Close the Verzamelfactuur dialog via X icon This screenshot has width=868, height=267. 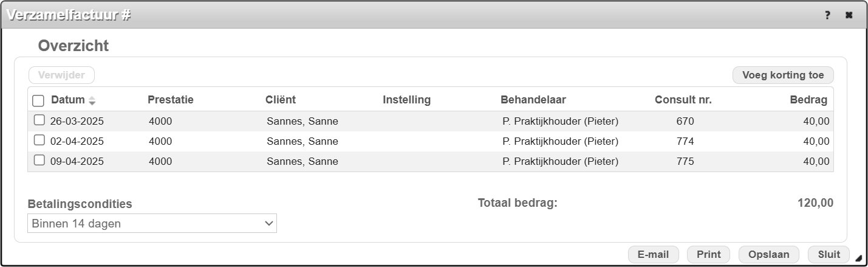pyautogui.click(x=849, y=15)
